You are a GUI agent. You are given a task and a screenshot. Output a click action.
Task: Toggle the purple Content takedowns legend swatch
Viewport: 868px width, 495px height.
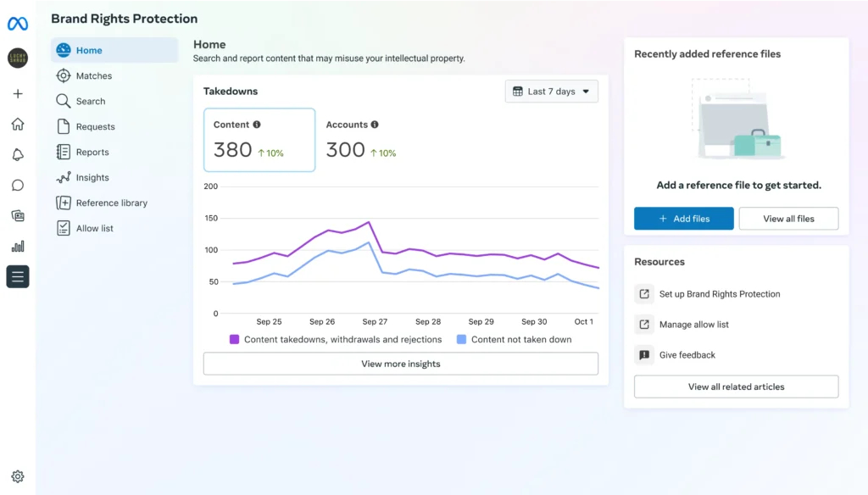[235, 339]
